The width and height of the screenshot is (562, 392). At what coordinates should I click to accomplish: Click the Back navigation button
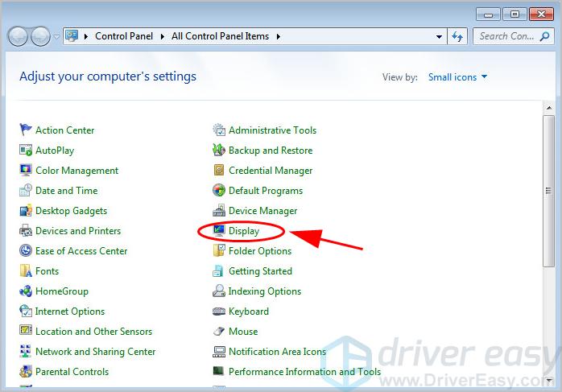click(x=18, y=36)
